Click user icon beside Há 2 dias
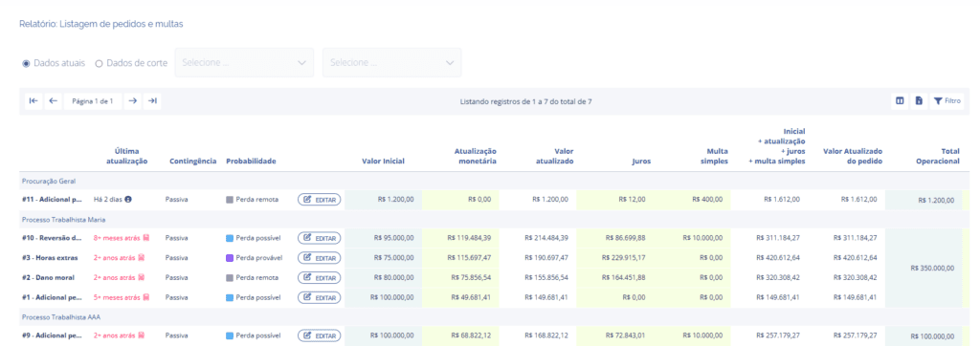980x346 pixels. point(128,199)
